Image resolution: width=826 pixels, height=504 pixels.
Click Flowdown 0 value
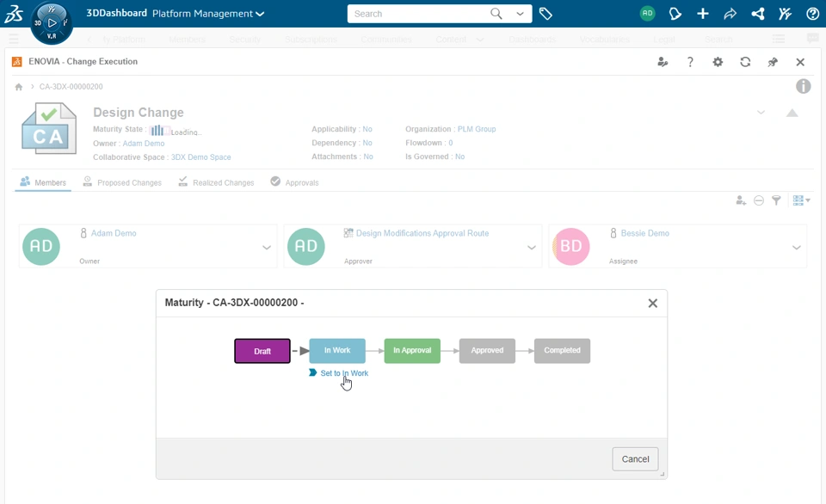coord(450,143)
